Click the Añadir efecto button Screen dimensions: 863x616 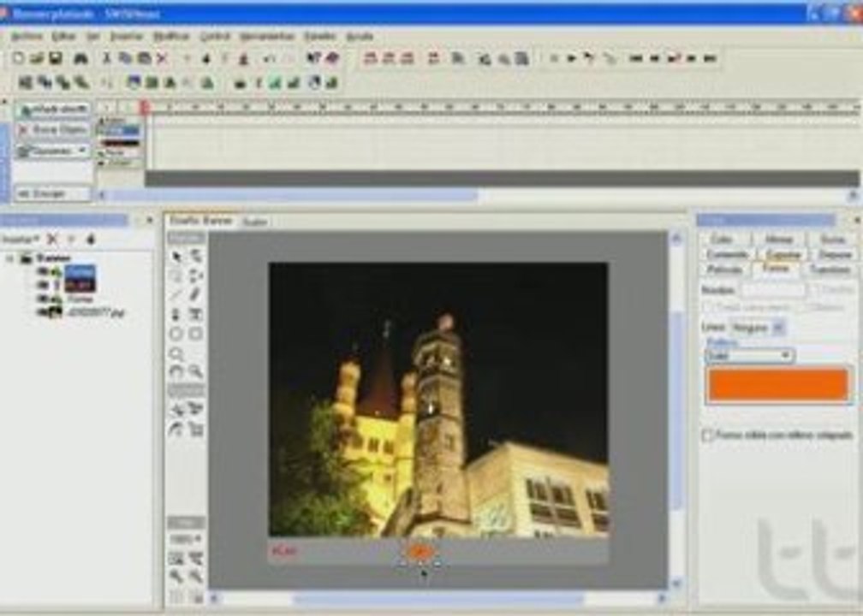pyautogui.click(x=53, y=110)
